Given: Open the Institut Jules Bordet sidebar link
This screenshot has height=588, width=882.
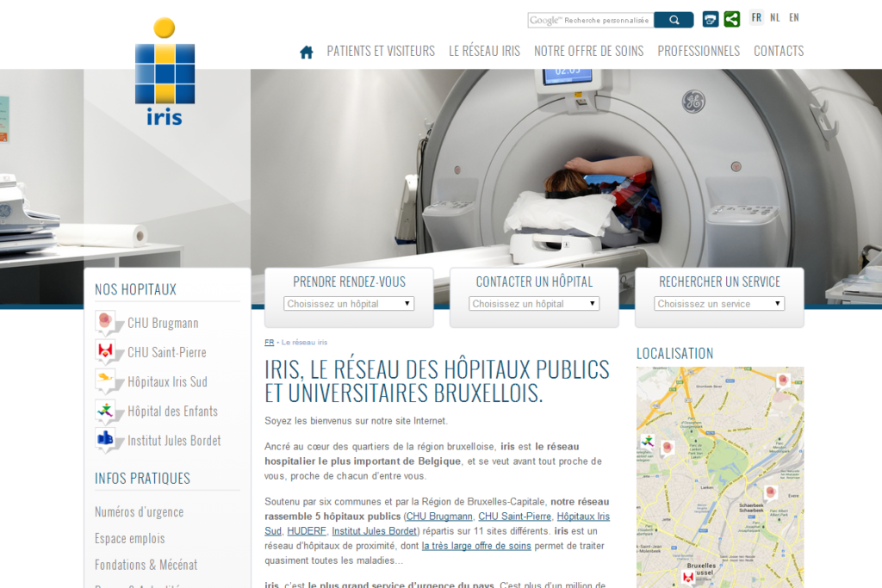Looking at the screenshot, I should pos(174,440).
